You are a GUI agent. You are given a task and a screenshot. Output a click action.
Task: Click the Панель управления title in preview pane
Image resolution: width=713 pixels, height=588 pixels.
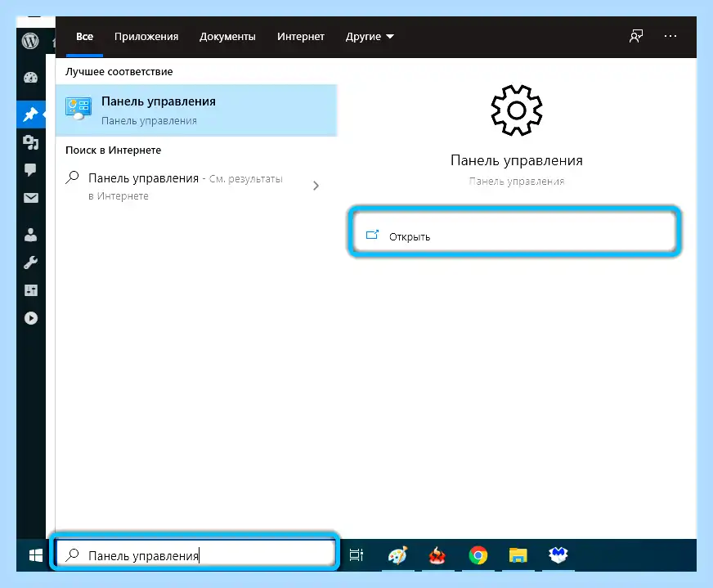(517, 160)
